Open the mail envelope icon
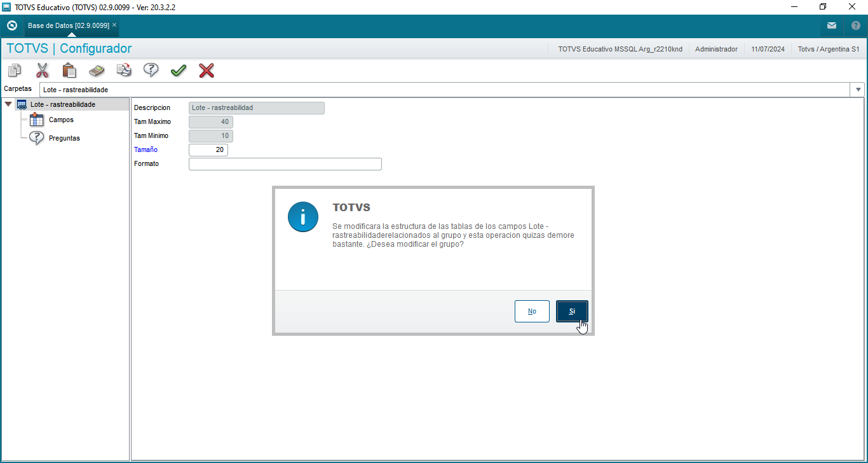The image size is (868, 463). pos(832,25)
